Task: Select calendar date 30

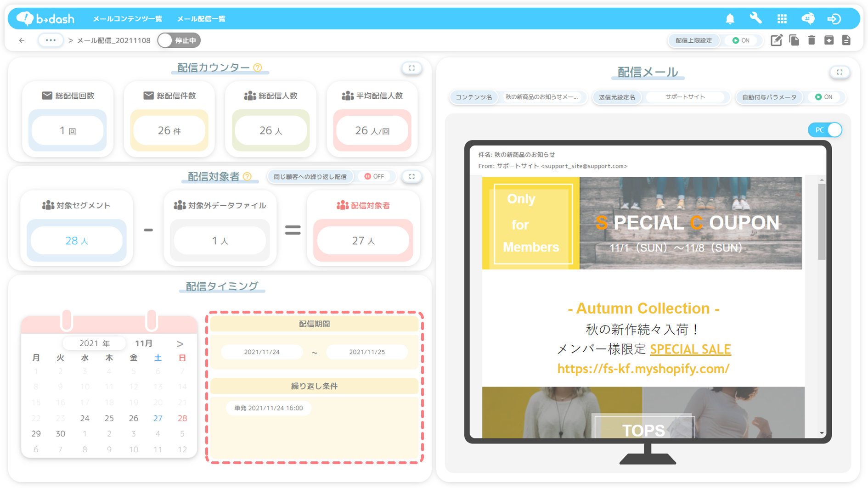Action: pos(60,434)
